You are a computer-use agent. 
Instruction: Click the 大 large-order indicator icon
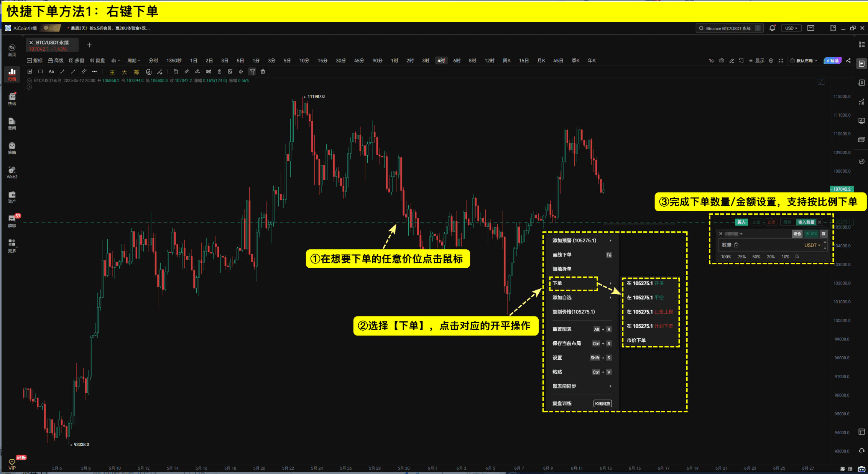click(x=124, y=72)
